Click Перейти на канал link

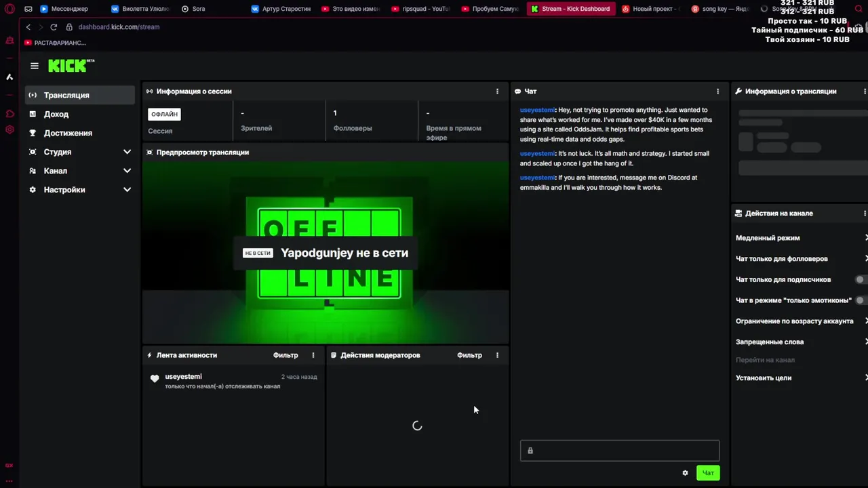point(765,360)
